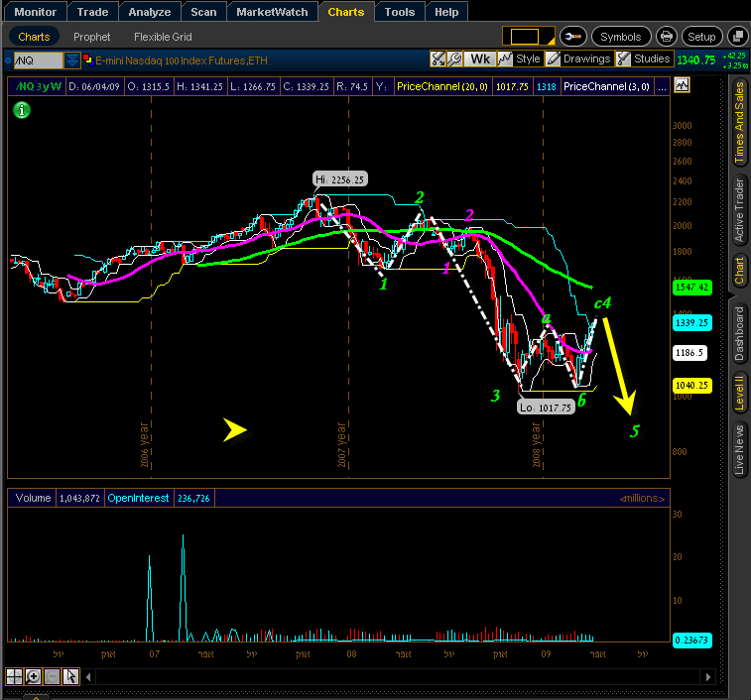Viewport: 751px width, 700px height.
Task: Click the zoom in magnifier icon
Action: [x=33, y=676]
